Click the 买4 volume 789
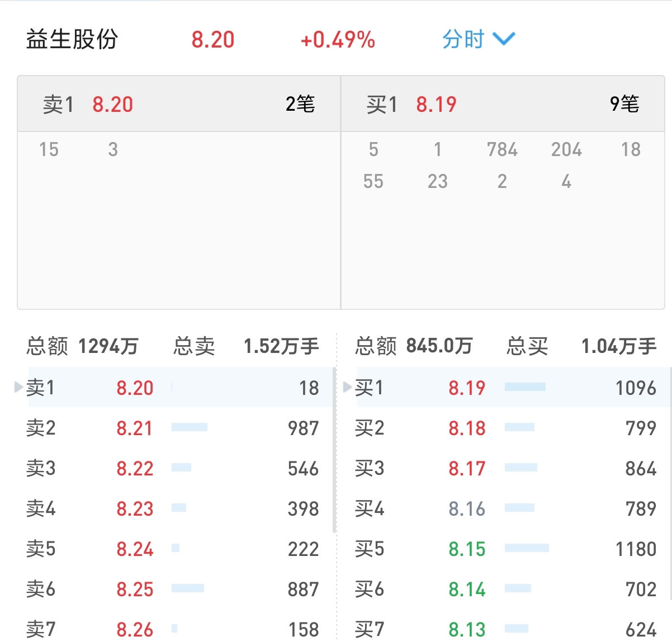The image size is (672, 641). click(x=641, y=508)
